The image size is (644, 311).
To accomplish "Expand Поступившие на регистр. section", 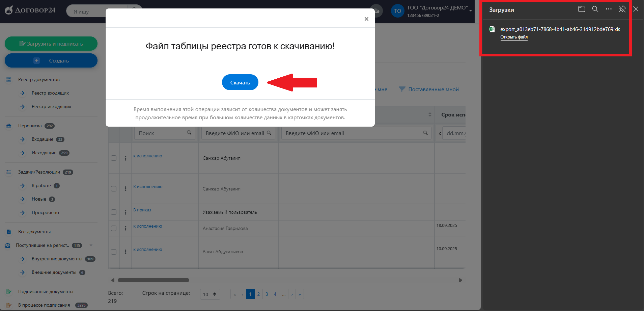I will point(91,245).
